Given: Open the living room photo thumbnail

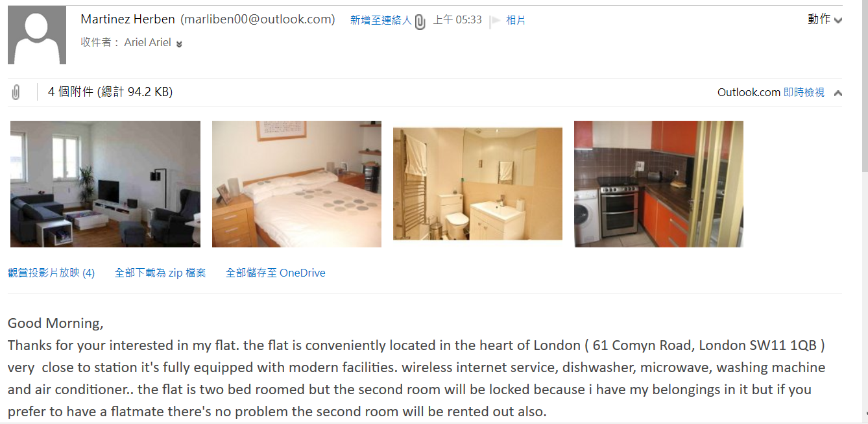Looking at the screenshot, I should pyautogui.click(x=105, y=184).
